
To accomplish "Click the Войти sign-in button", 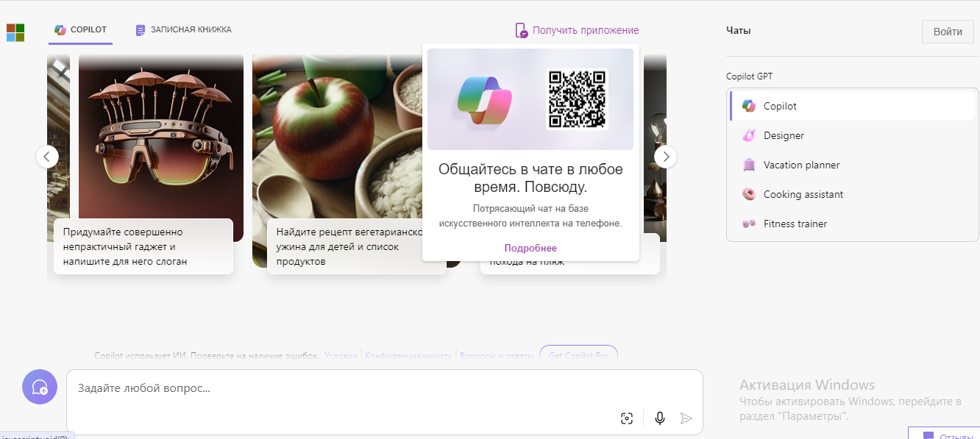I will point(948,32).
